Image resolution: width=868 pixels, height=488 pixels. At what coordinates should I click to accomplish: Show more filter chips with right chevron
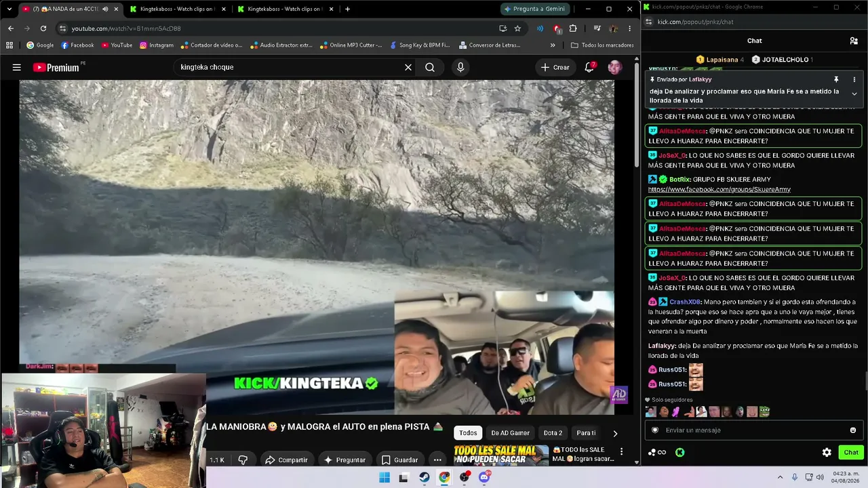pyautogui.click(x=615, y=433)
